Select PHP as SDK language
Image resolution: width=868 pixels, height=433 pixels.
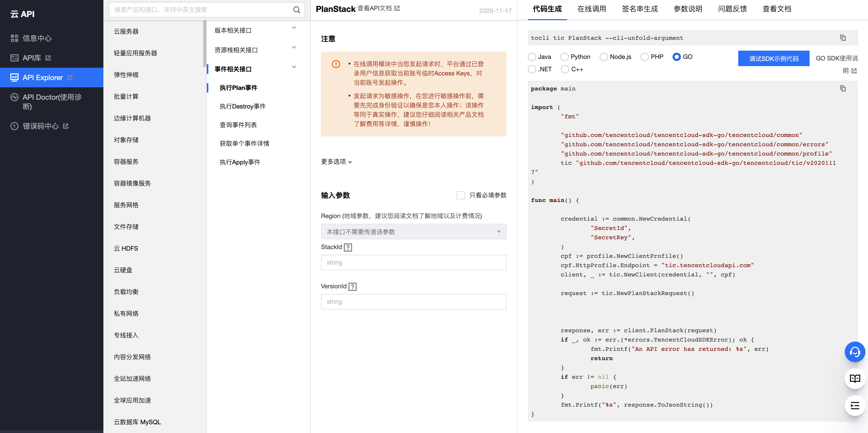644,57
